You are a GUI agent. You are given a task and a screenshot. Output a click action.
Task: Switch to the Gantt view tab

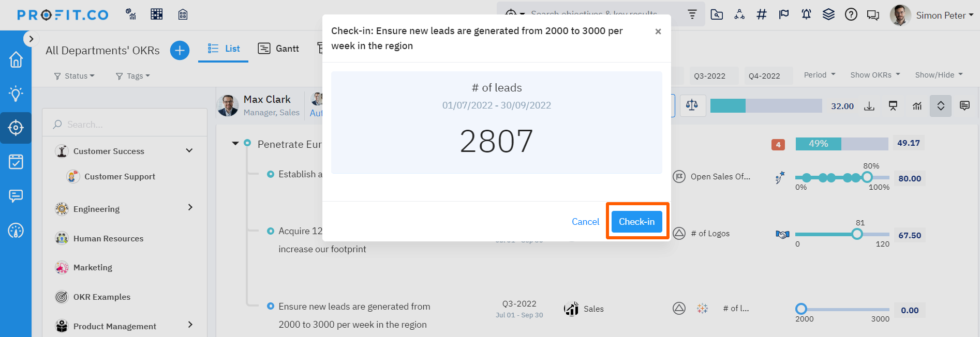(x=279, y=49)
